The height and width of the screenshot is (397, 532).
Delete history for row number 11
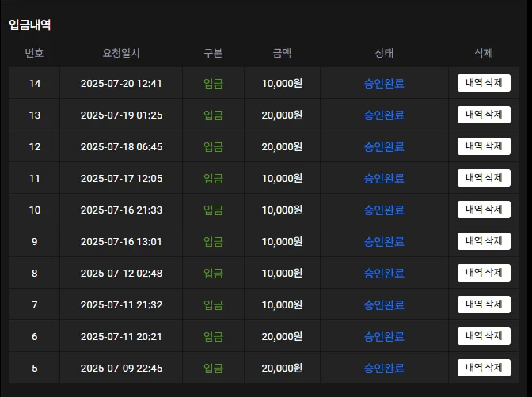484,178
